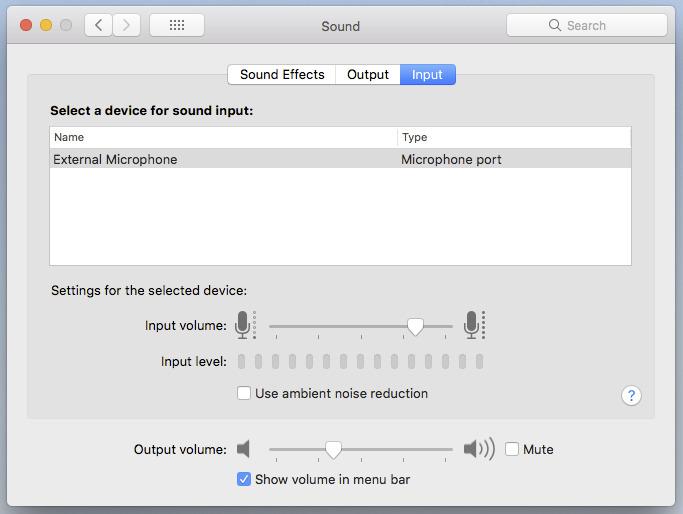Click the high input volume microphone icon

[x=474, y=325]
